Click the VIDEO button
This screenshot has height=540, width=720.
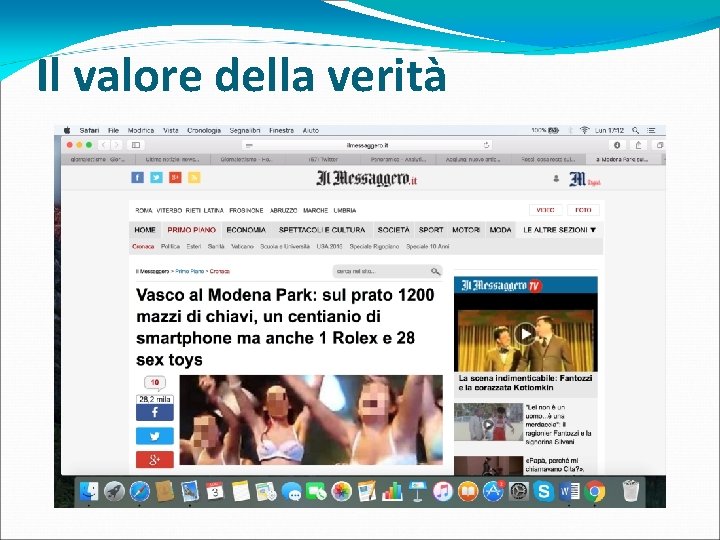[x=546, y=210]
